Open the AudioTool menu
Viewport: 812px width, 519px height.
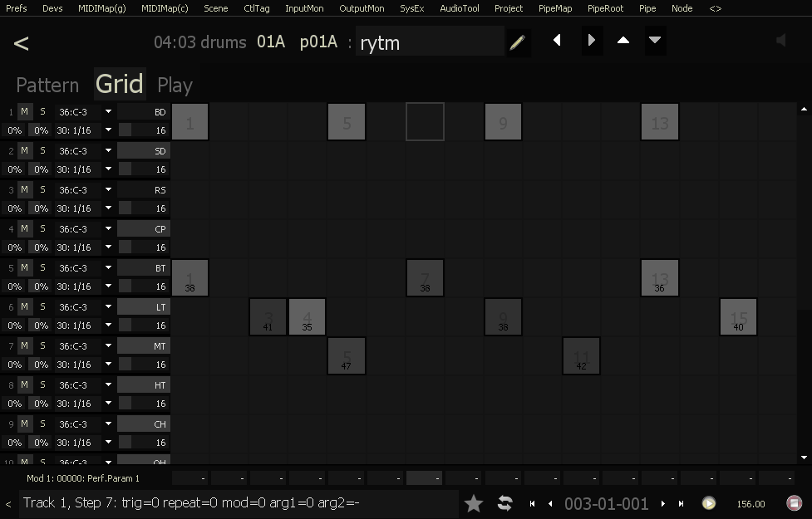[x=459, y=8]
